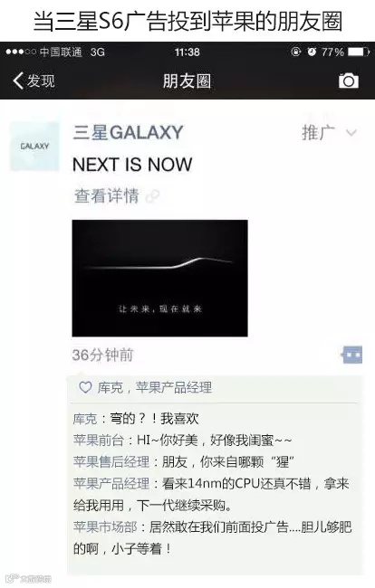Tap the alarm clock status icon
The height and width of the screenshot is (588, 375).
tap(312, 52)
